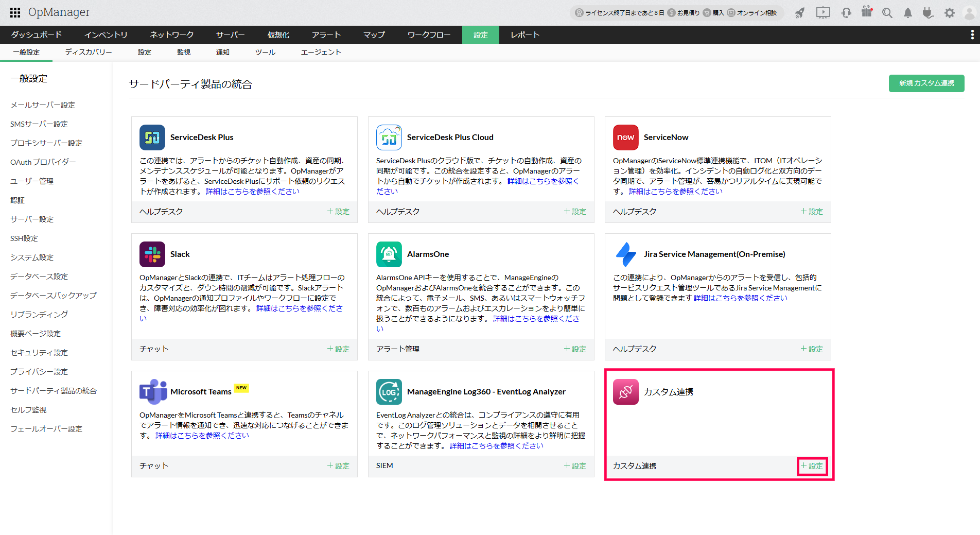
Task: Click the headset support icon
Action: click(846, 13)
